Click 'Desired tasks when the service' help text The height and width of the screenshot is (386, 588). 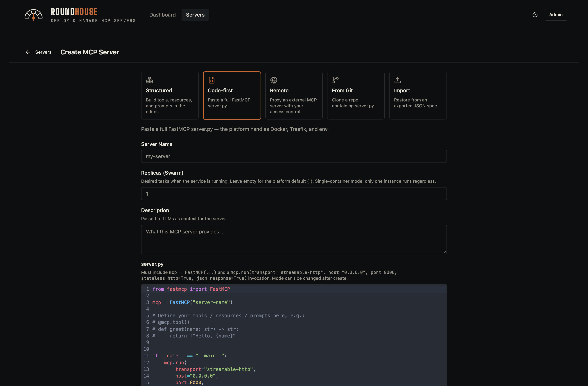tap(288, 181)
